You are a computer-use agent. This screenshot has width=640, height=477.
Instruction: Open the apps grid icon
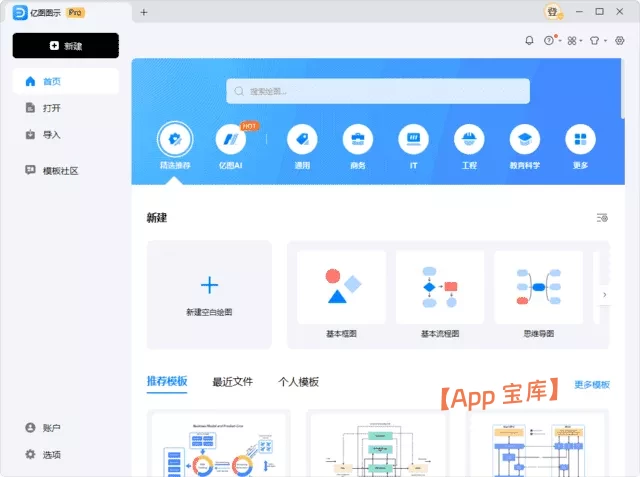point(572,40)
